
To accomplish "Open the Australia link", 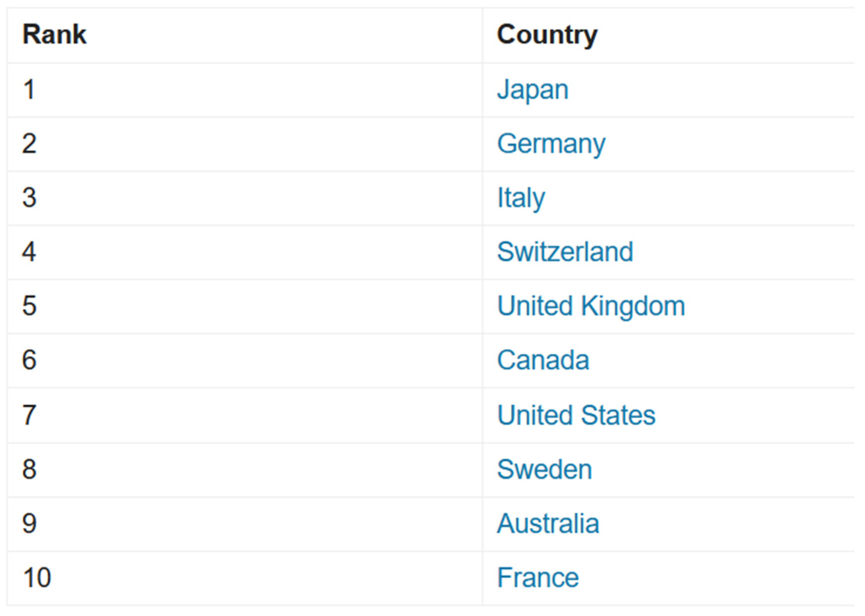I will click(x=548, y=523).
